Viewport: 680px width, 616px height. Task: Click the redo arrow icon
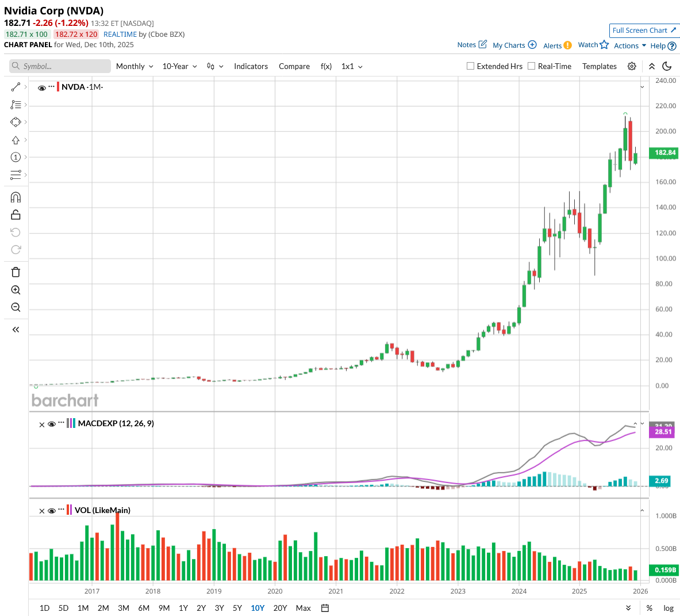(x=16, y=250)
